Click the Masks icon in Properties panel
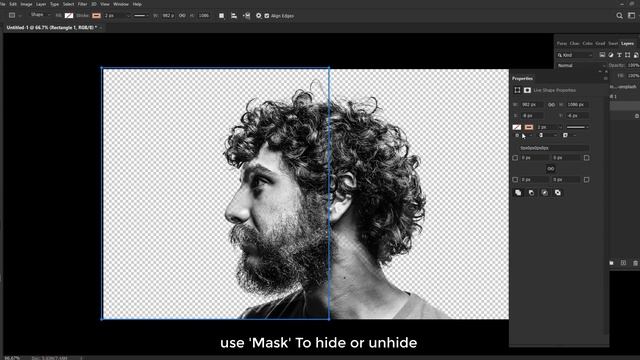Screen dimensions: 640x360 pos(527,90)
